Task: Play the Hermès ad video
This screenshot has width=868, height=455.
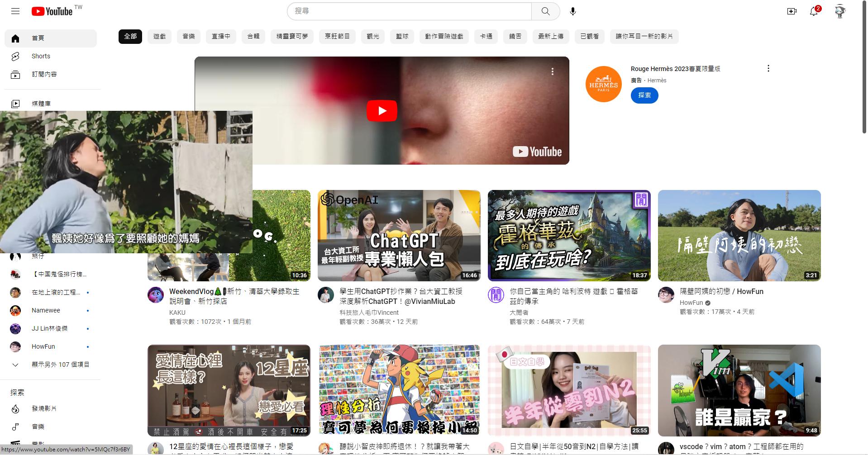Action: (382, 111)
